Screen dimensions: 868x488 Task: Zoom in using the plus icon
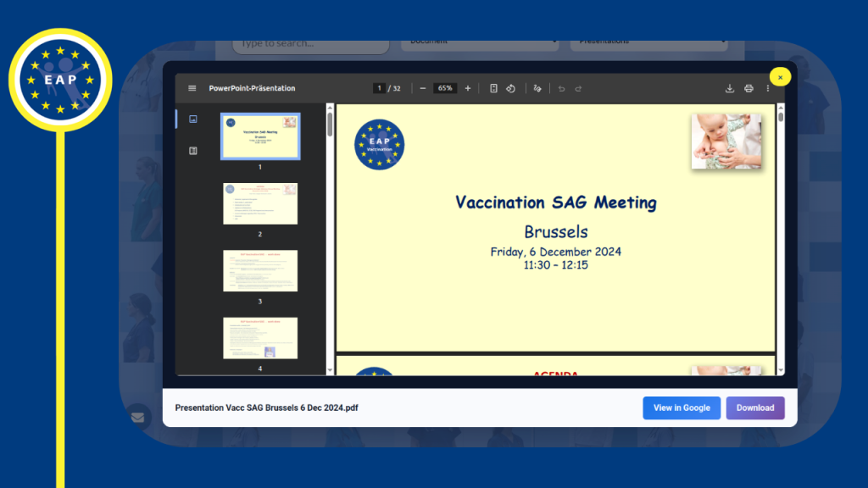click(x=467, y=87)
